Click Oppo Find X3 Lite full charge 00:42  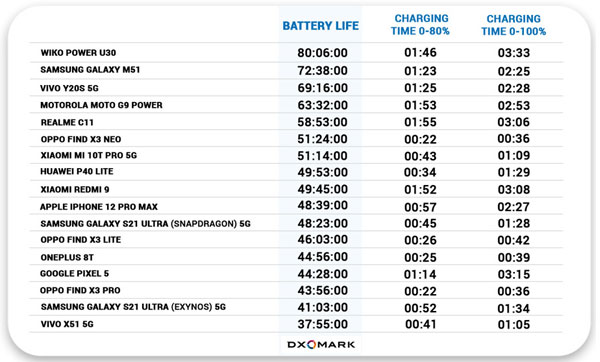pyautogui.click(x=514, y=240)
